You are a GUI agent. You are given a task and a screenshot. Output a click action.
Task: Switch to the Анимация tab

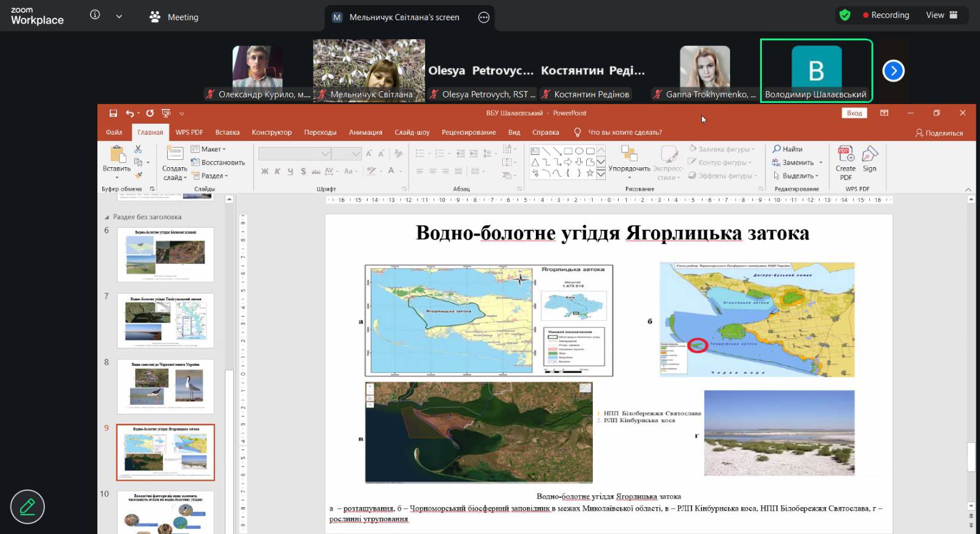(x=365, y=132)
